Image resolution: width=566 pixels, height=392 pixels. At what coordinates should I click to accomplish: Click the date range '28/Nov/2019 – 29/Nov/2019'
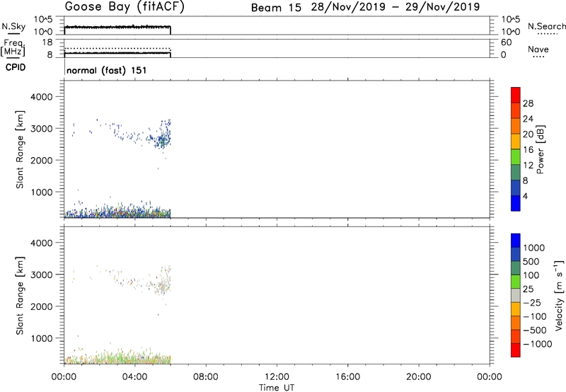coord(395,7)
